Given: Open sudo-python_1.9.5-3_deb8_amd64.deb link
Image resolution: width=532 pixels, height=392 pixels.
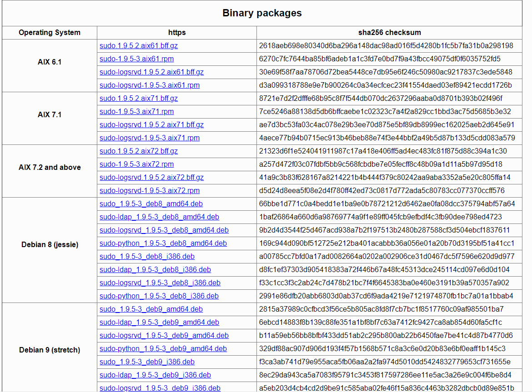Looking at the screenshot, I should pos(163,243).
